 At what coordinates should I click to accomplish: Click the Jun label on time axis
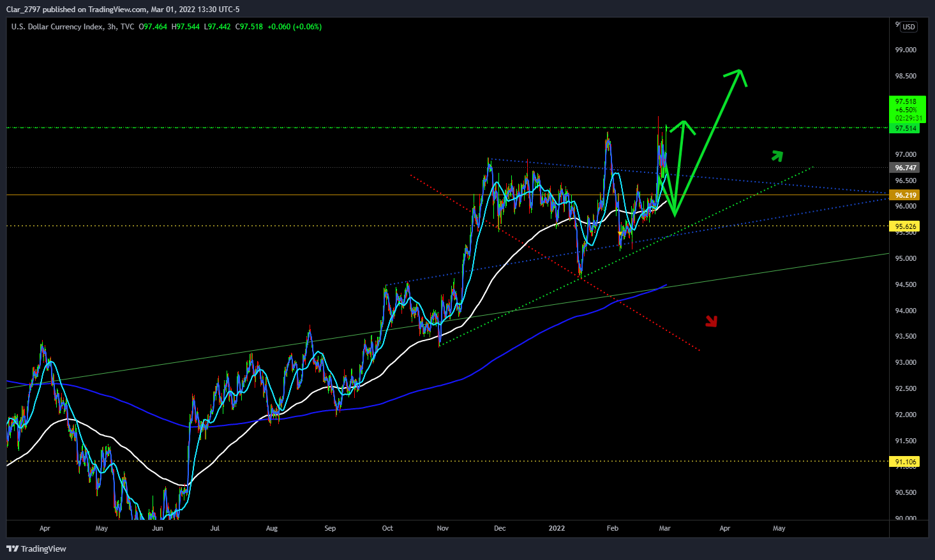coord(158,528)
